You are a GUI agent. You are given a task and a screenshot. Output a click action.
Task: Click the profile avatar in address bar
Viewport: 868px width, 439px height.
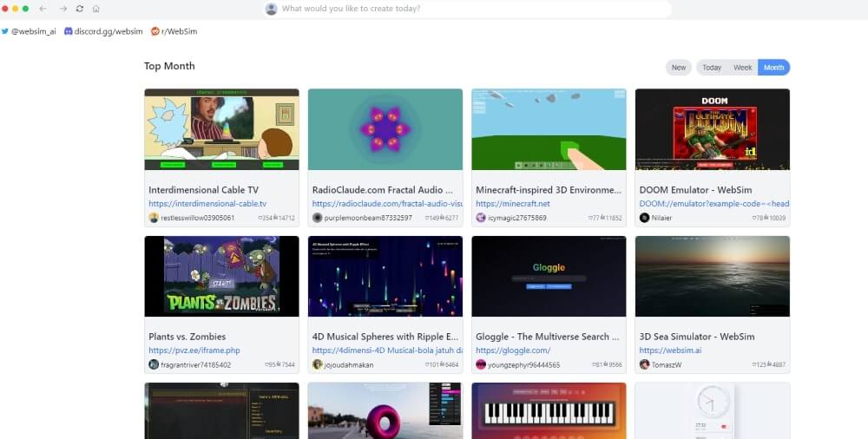(272, 9)
